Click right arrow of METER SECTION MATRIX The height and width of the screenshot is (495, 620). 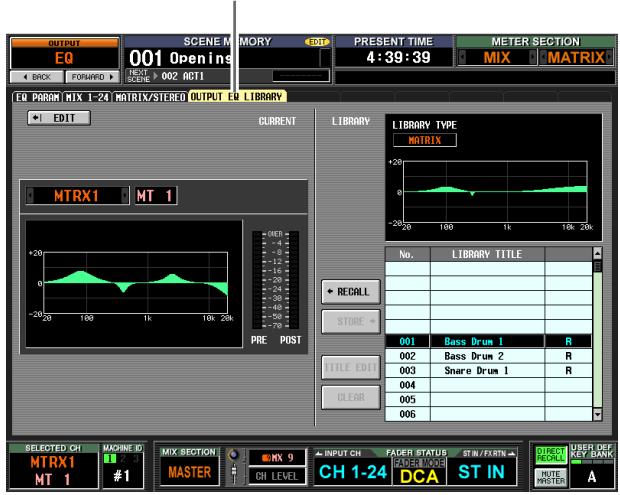pyautogui.click(x=609, y=57)
